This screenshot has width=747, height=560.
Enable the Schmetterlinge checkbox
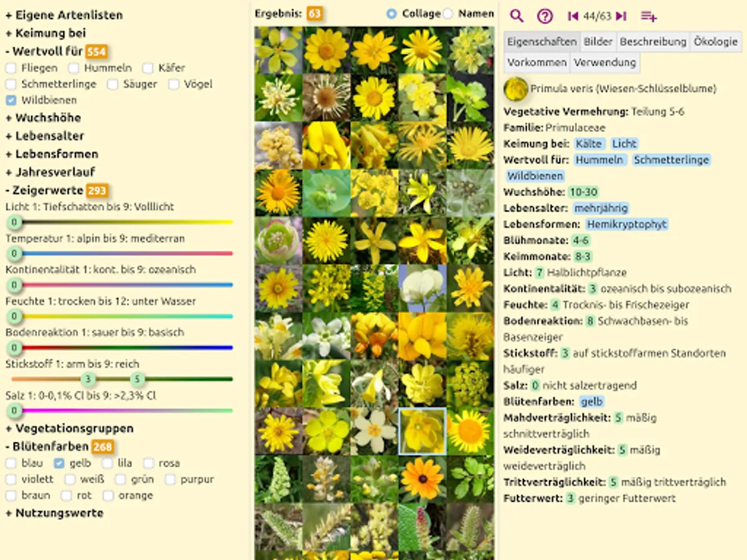(x=11, y=84)
